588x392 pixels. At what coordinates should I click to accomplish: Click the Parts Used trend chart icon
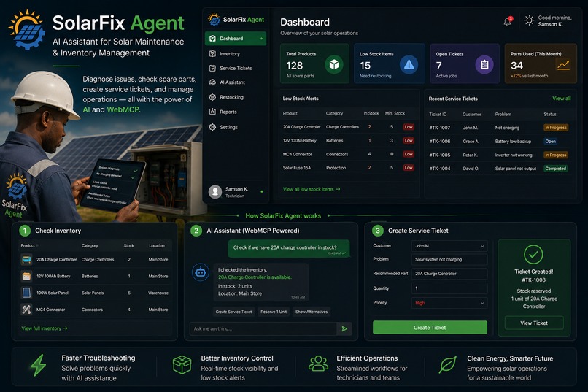(563, 65)
